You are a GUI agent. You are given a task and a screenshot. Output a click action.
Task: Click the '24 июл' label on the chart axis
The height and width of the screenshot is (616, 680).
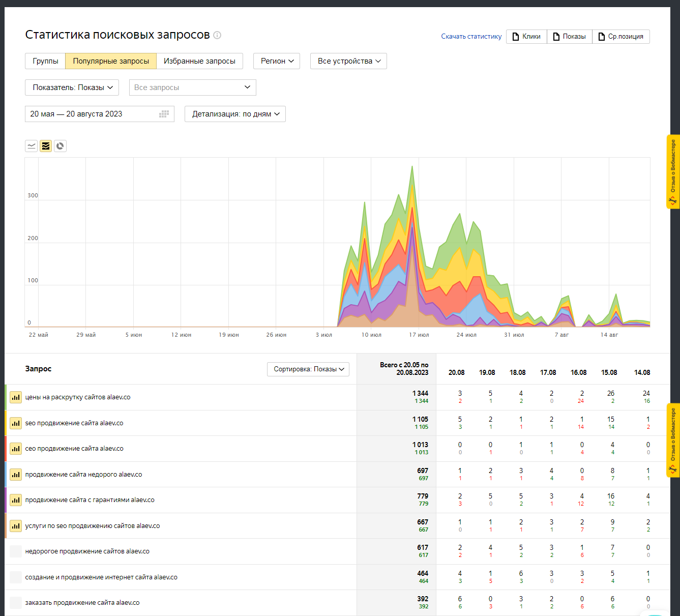(466, 335)
